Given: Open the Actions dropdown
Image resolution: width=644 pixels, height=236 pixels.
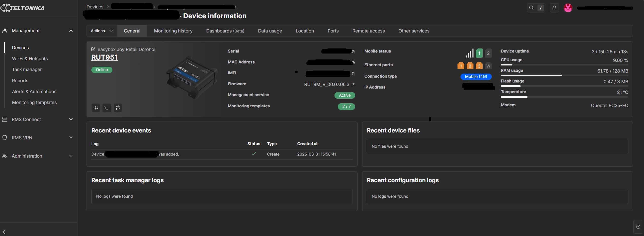Looking at the screenshot, I should click(x=102, y=31).
